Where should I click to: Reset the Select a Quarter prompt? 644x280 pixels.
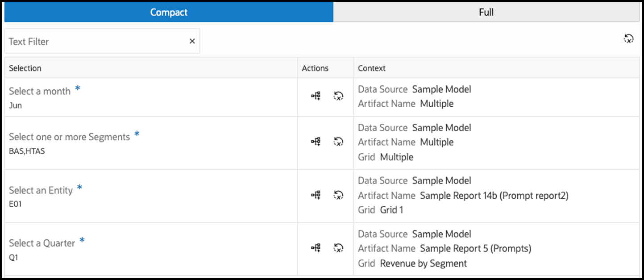click(x=338, y=248)
